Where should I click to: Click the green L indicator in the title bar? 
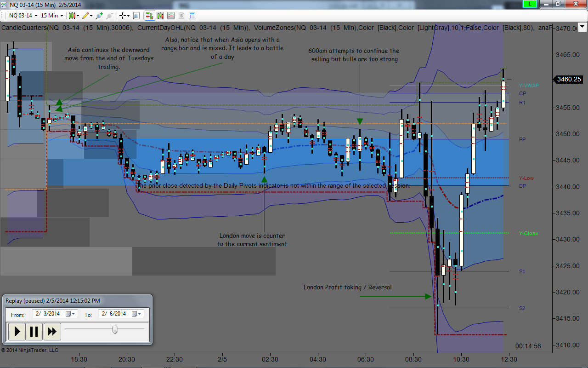(x=530, y=4)
